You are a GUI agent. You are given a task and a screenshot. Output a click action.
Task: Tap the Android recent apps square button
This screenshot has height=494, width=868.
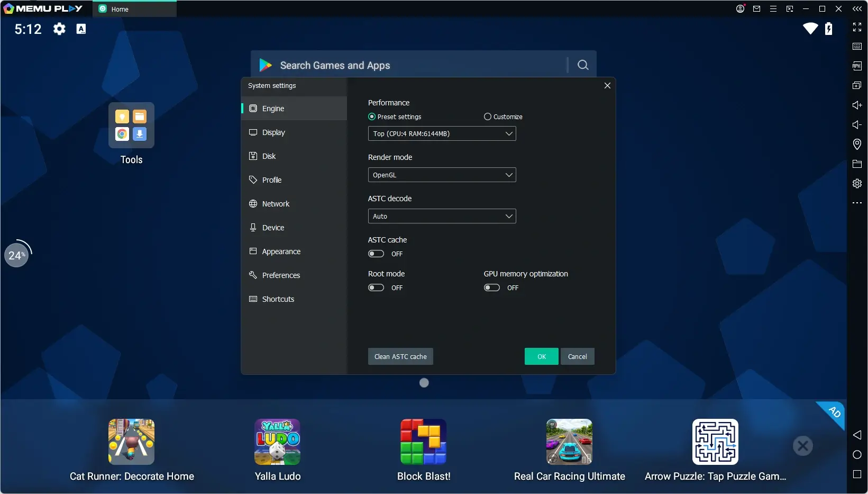click(857, 474)
